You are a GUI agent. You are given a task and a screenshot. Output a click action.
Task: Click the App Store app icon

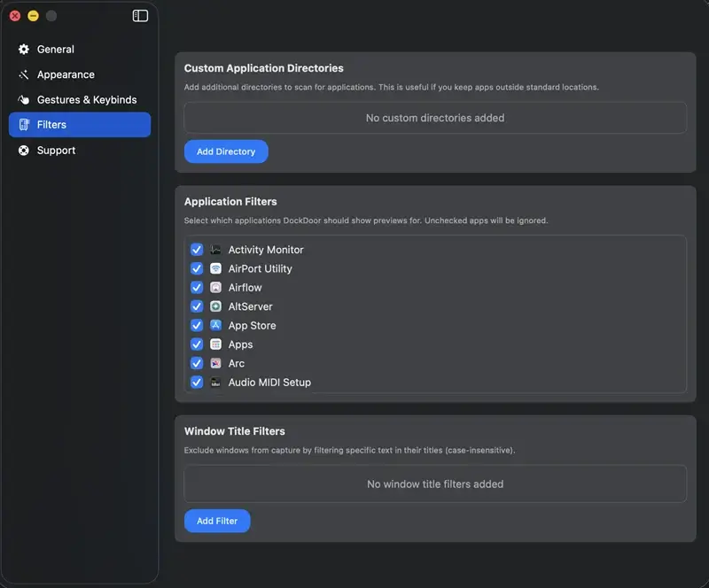pos(215,326)
